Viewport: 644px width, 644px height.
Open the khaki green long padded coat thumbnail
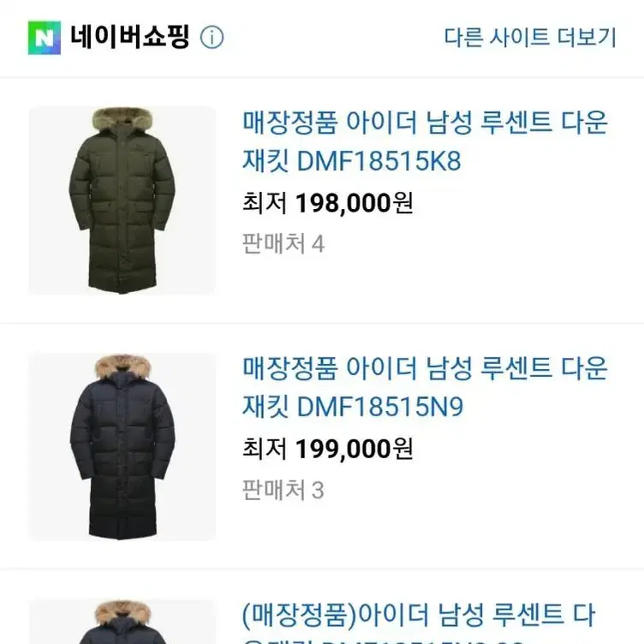[x=122, y=200]
